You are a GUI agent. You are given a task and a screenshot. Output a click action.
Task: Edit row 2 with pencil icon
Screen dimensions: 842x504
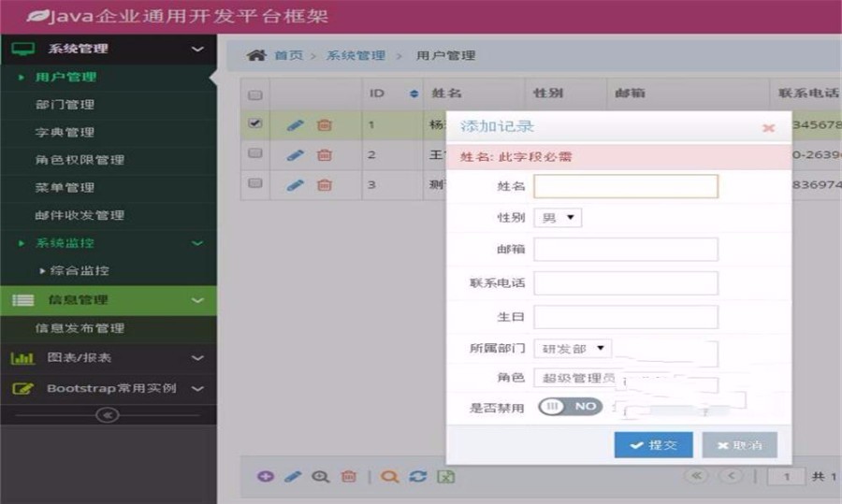click(295, 155)
